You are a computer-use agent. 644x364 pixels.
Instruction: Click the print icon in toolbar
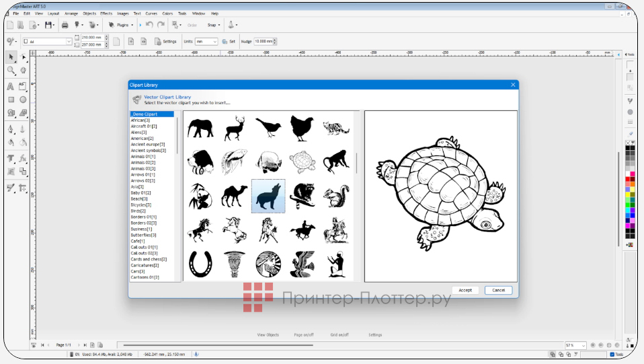(x=65, y=25)
